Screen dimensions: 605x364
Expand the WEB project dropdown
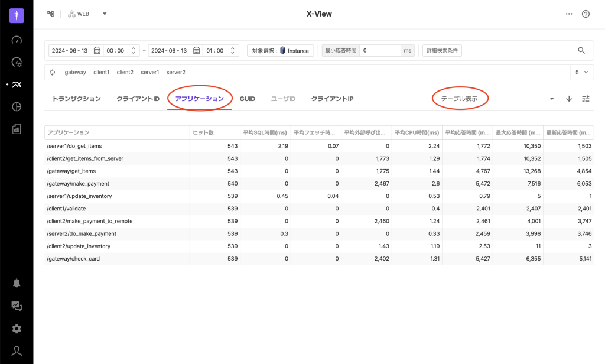[x=105, y=14]
